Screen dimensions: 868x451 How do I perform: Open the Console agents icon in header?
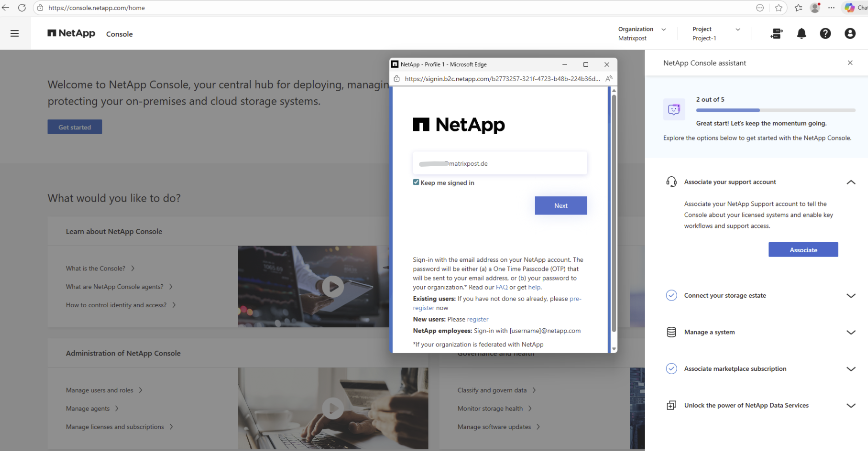click(777, 33)
